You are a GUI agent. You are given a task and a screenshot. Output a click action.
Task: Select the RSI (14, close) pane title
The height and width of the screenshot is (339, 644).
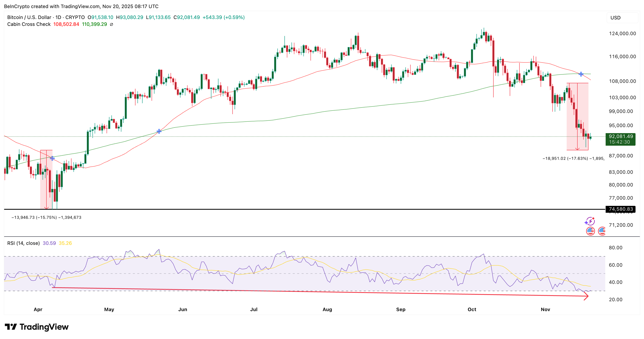click(x=23, y=243)
